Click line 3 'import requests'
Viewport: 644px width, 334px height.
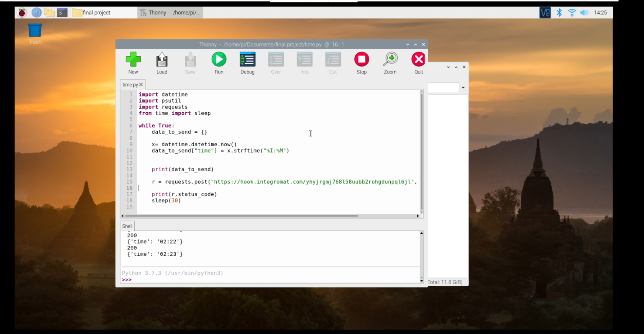tap(163, 107)
